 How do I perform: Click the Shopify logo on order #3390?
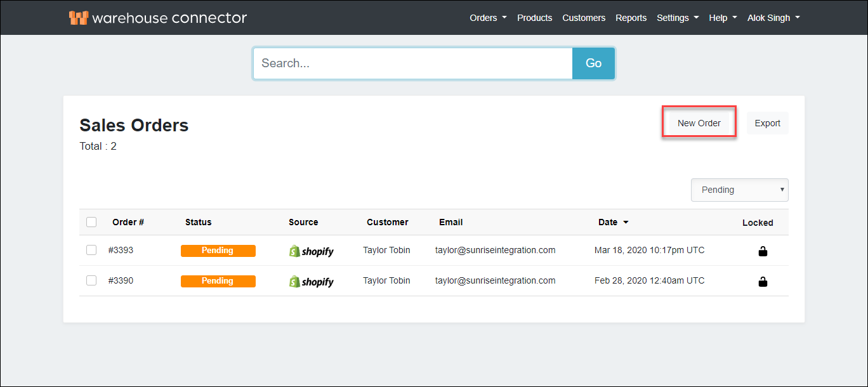click(x=311, y=282)
